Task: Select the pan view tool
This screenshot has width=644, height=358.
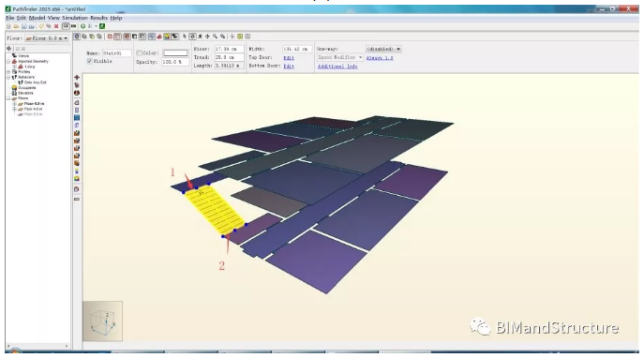Action: click(x=207, y=37)
